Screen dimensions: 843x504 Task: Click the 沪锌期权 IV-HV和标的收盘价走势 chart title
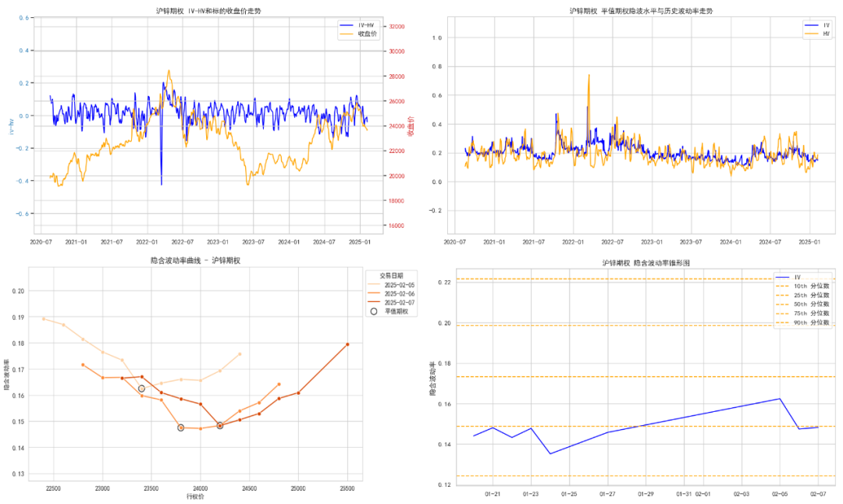click(211, 10)
